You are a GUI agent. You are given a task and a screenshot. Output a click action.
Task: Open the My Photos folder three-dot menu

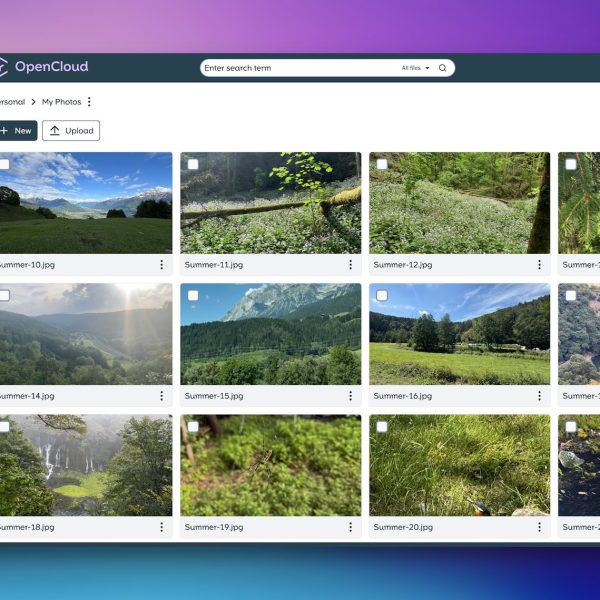tap(89, 102)
